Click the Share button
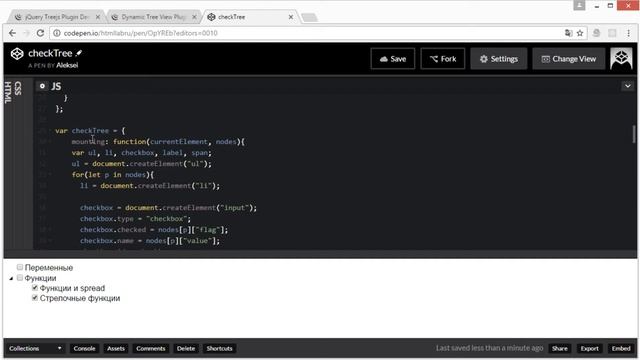 pyautogui.click(x=560, y=349)
